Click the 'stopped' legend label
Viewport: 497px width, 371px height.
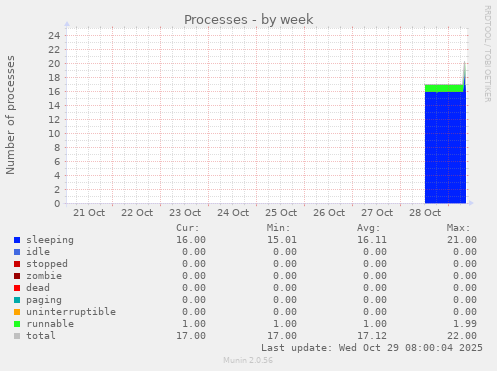[47, 264]
